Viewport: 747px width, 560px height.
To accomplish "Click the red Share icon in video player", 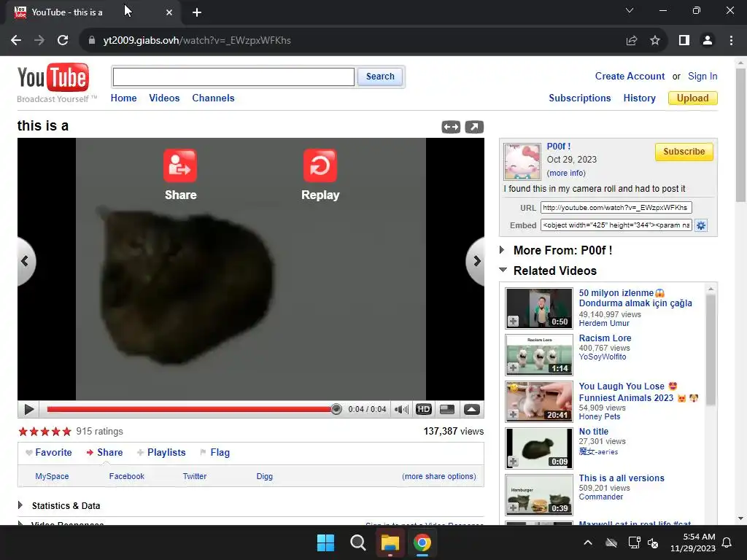I will click(x=180, y=166).
